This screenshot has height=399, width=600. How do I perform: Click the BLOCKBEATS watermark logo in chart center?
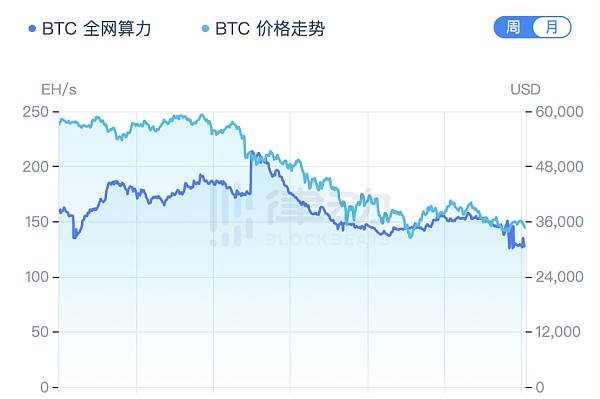click(300, 217)
